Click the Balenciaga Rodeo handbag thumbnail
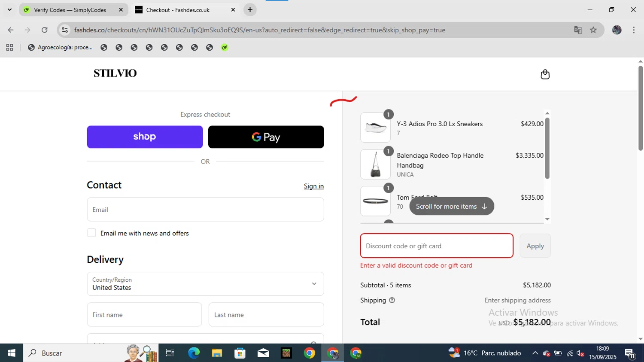The image size is (644, 362). (375, 164)
